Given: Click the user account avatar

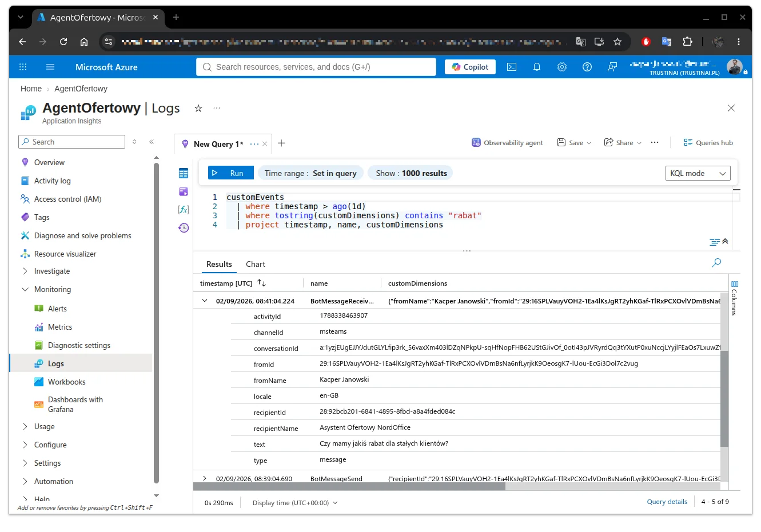Looking at the screenshot, I should [x=735, y=67].
